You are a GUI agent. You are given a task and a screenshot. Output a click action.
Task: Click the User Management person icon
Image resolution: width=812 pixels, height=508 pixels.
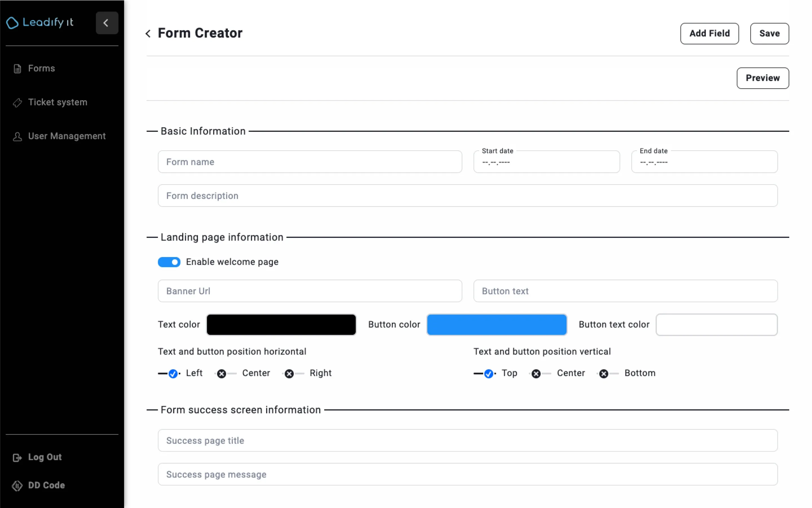17,137
